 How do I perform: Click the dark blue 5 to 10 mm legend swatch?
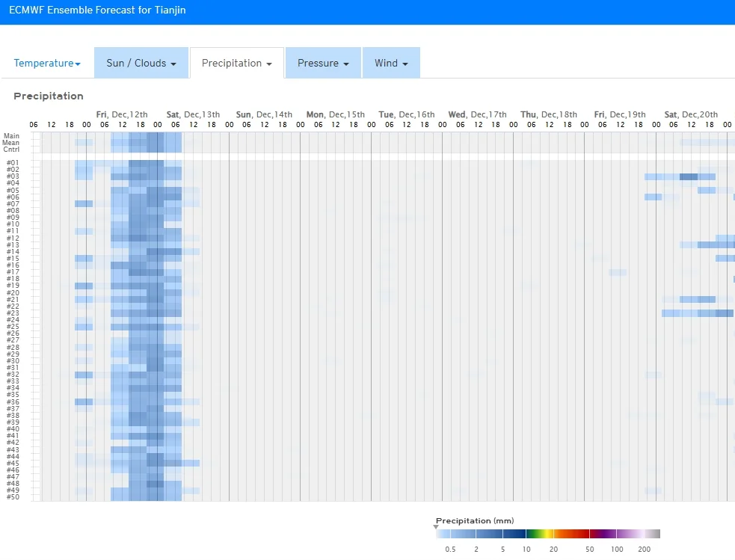click(514, 534)
